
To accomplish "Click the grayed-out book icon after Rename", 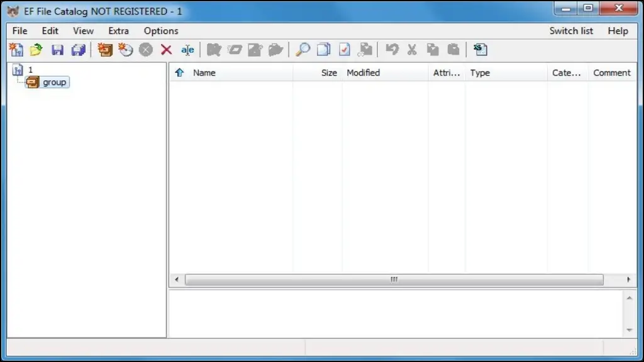I will [x=214, y=50].
